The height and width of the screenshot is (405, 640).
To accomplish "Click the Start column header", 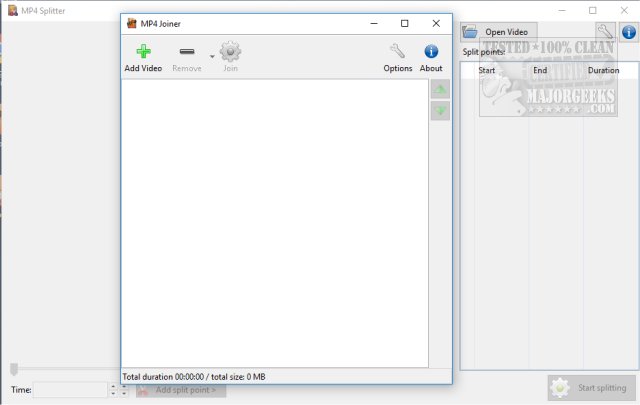I will tap(487, 70).
